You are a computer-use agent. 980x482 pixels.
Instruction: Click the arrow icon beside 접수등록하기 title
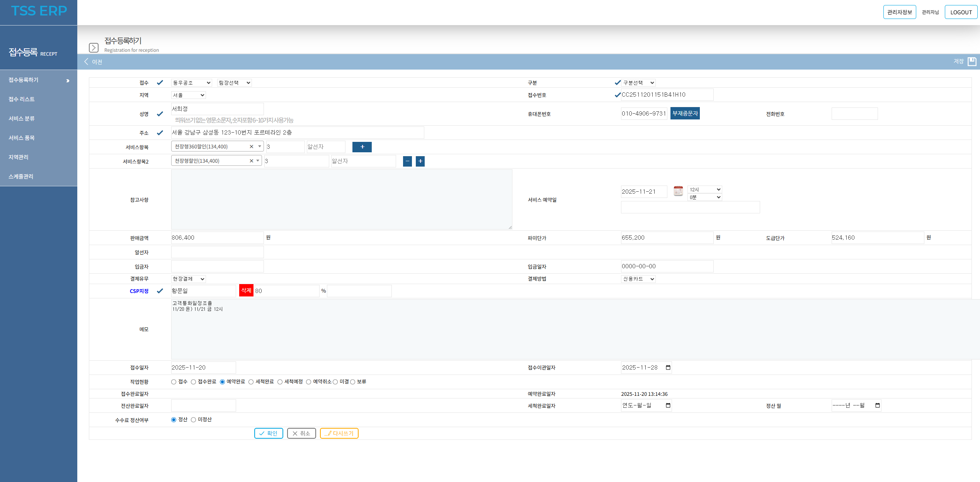(x=94, y=48)
